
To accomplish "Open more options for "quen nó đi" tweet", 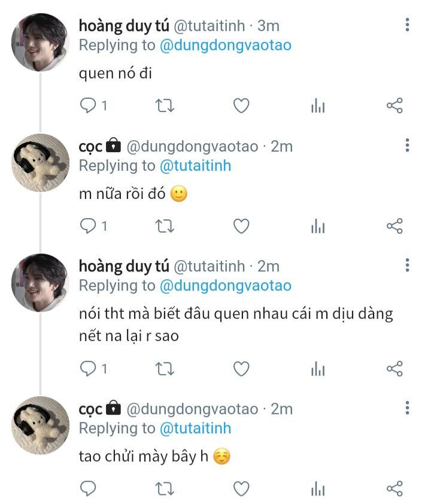I will click(407, 25).
